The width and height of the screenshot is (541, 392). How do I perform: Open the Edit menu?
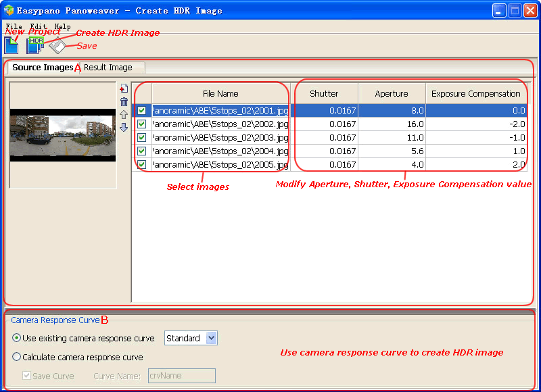38,26
